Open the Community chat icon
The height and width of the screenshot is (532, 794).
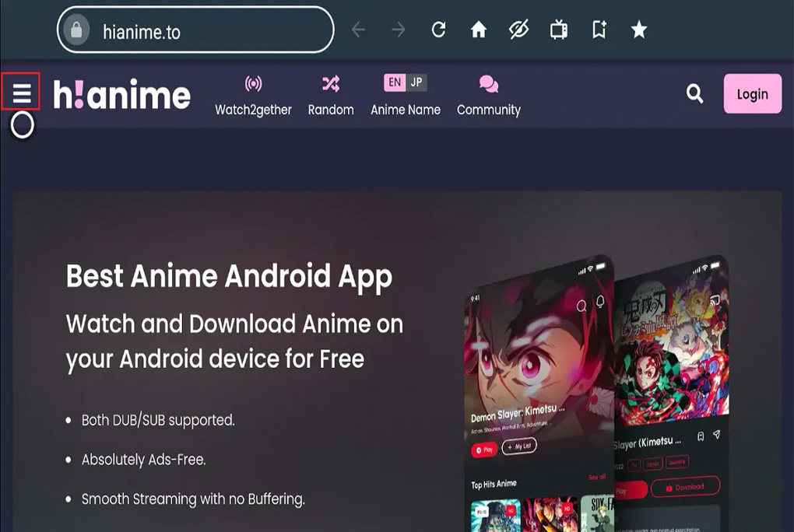(488, 84)
